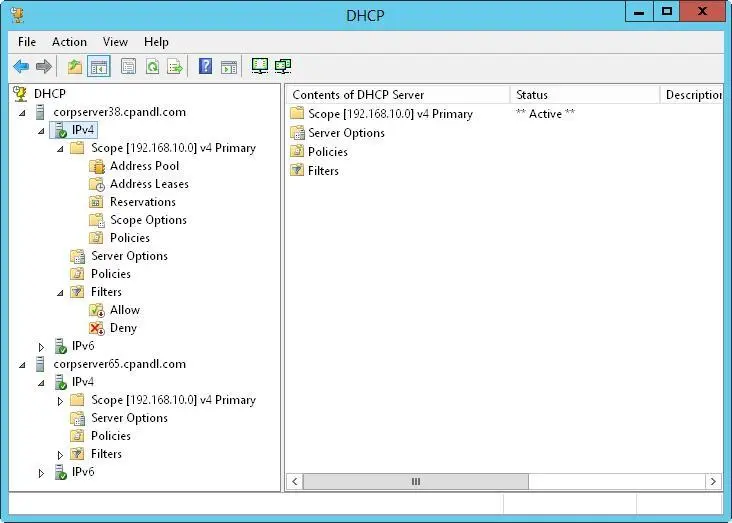
Task: Click the Description column header
Action: [691, 95]
